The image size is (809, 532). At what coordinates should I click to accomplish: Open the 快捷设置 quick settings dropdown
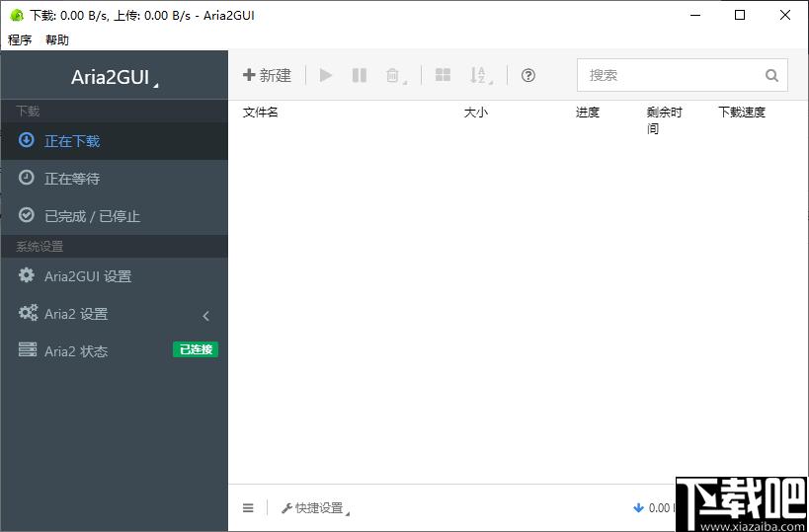tap(315, 508)
